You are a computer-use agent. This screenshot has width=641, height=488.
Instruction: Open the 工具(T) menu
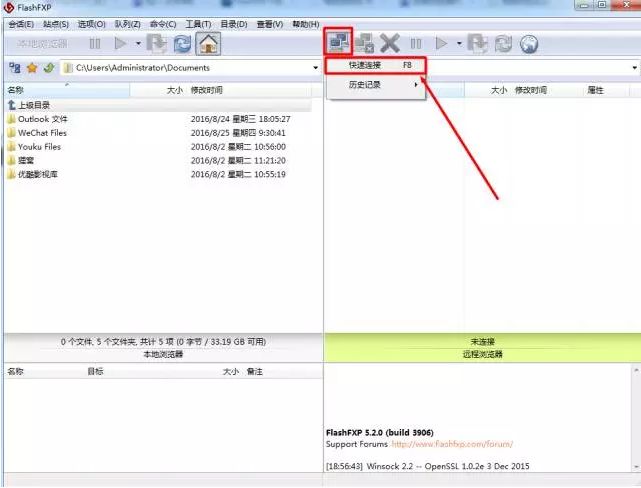click(x=199, y=24)
